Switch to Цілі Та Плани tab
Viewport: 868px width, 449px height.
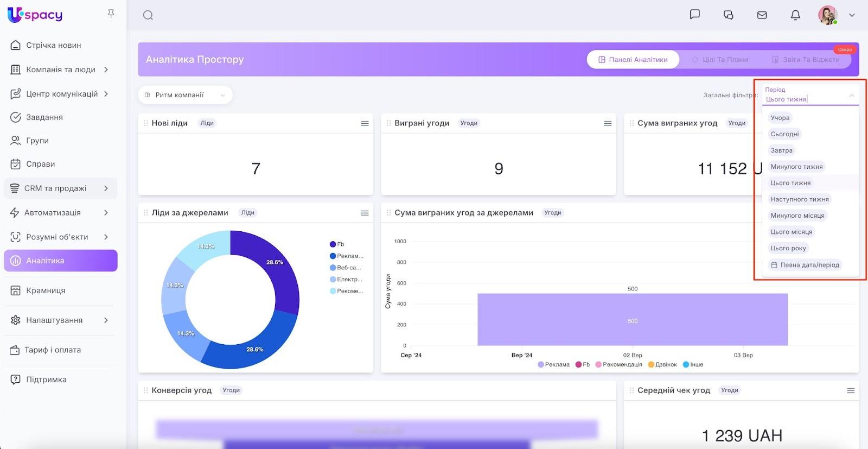coord(720,60)
